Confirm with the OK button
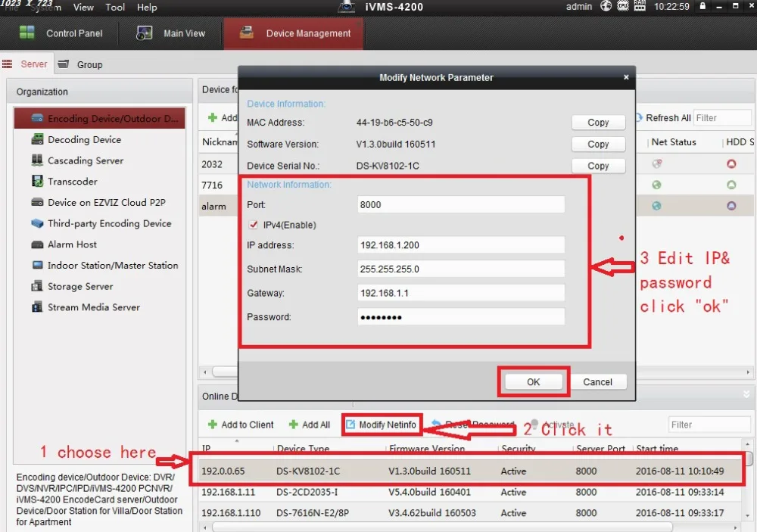Screen dimensions: 757x532 [x=534, y=382]
